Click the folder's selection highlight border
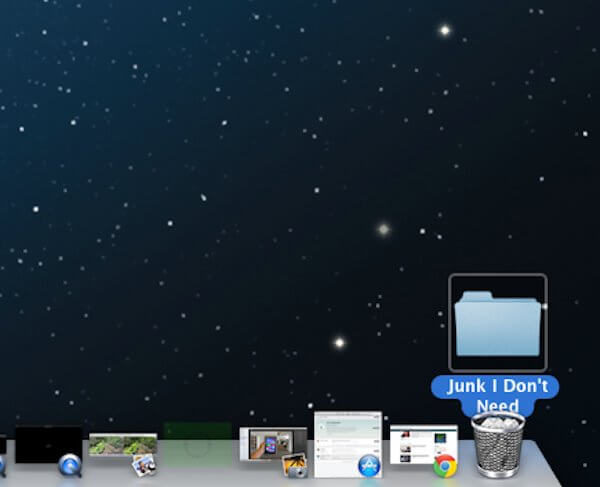Screen dimensions: 600x487 (x=449, y=322)
